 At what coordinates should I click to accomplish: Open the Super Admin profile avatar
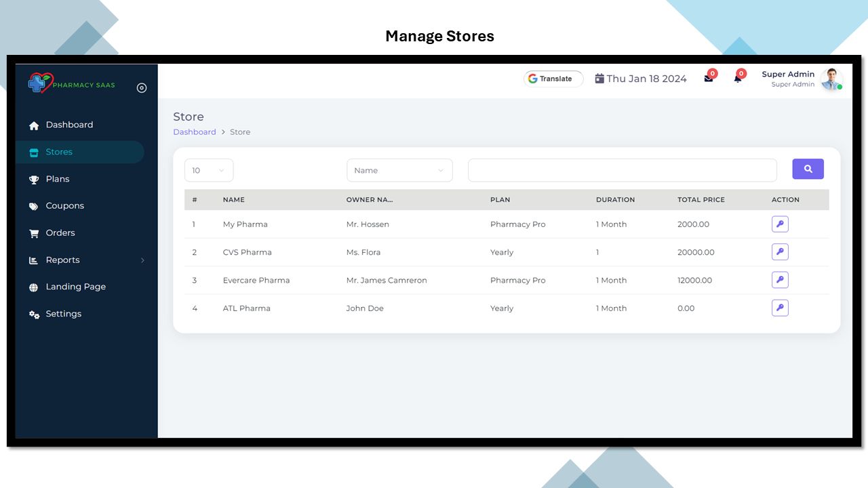pos(831,79)
